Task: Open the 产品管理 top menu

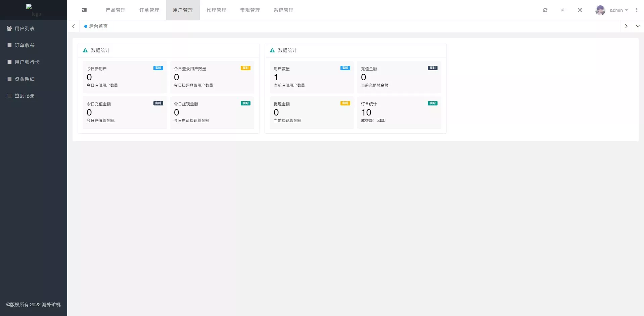Action: (x=116, y=10)
